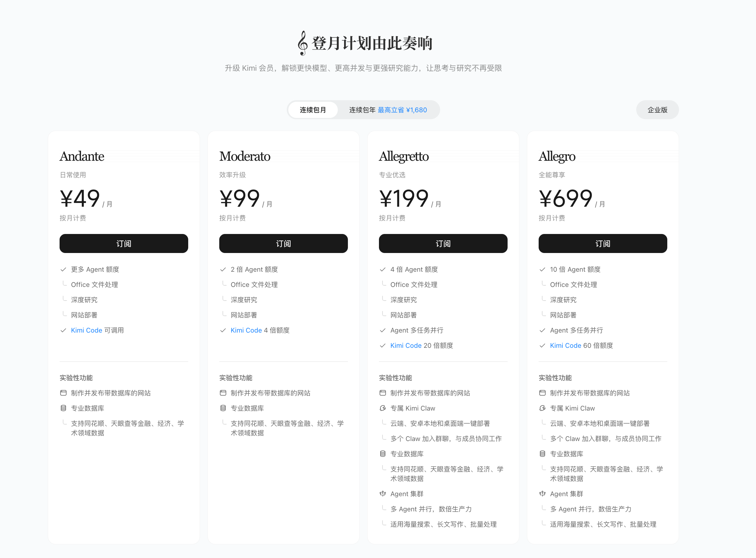Click database icon beside 专业数据库 in Andante
Image resolution: width=756 pixels, height=558 pixels.
[x=63, y=408]
